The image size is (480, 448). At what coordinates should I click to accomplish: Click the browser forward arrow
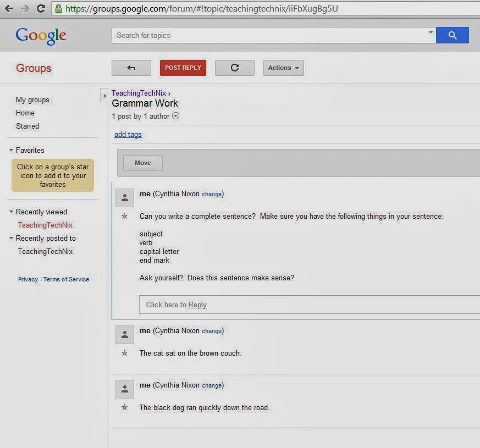click(25, 9)
